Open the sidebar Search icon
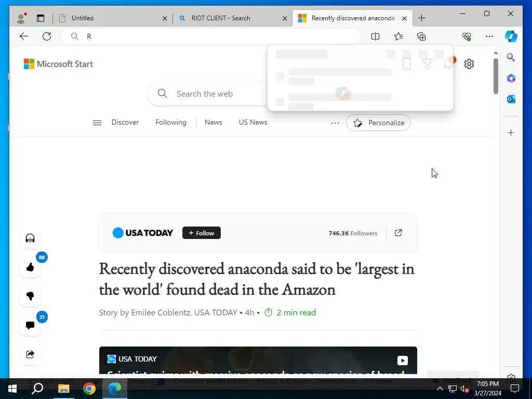 (511, 57)
